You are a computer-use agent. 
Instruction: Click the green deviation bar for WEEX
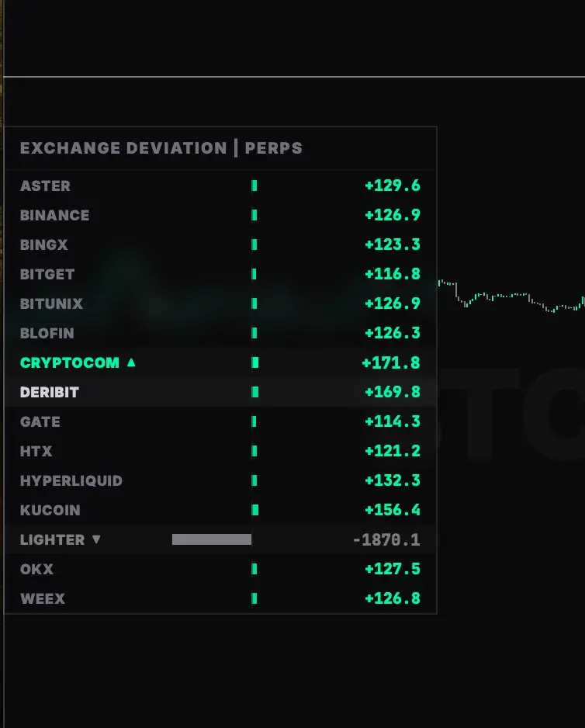(254, 598)
